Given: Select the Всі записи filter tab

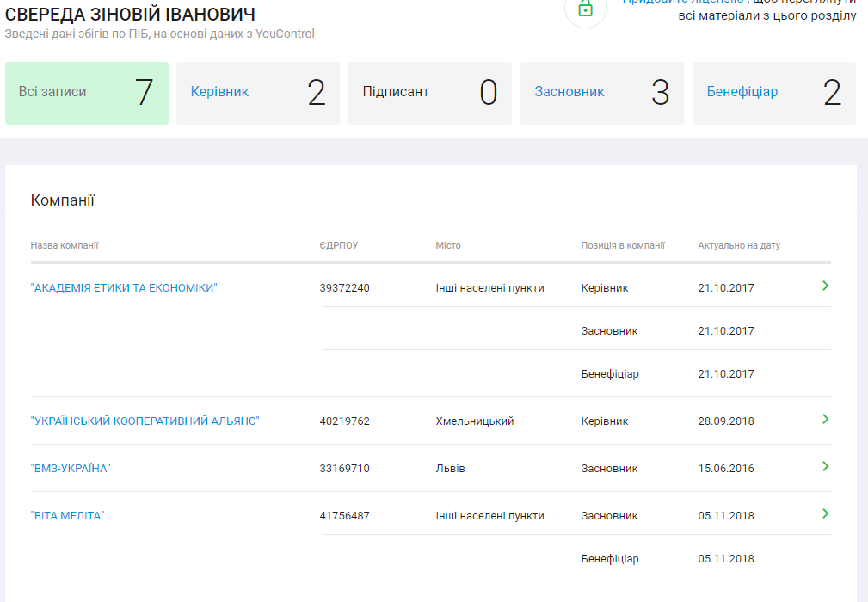Looking at the screenshot, I should (x=86, y=93).
